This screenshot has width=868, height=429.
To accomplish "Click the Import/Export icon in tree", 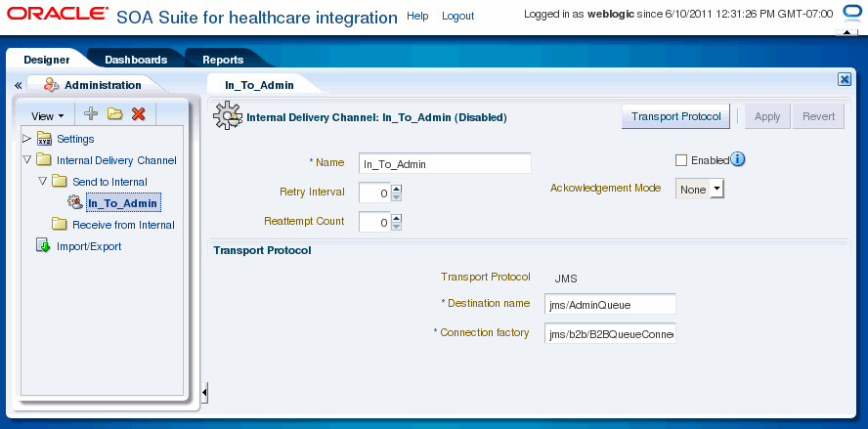I will tap(43, 246).
